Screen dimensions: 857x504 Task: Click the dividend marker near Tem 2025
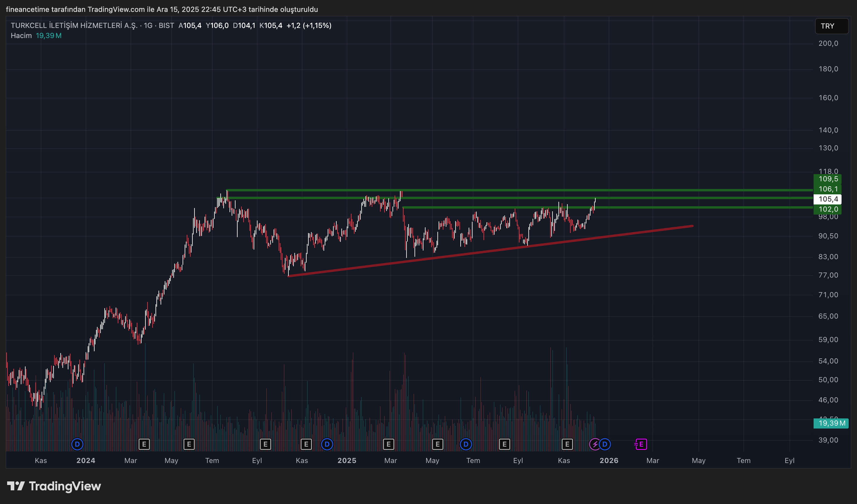point(466,444)
